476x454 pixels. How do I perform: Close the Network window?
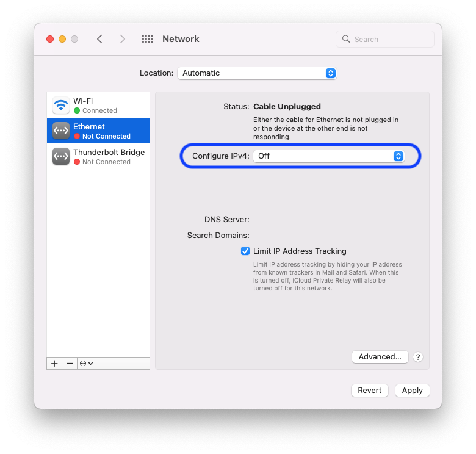point(50,39)
